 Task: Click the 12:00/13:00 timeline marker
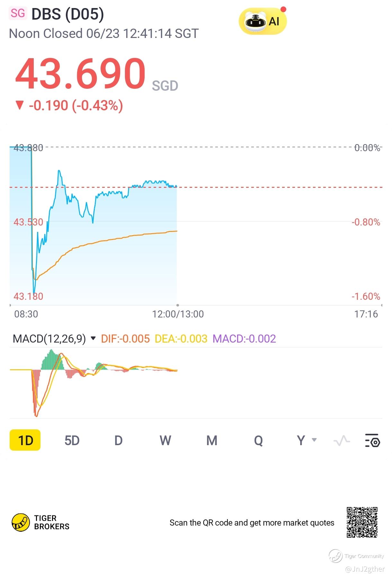click(x=178, y=314)
